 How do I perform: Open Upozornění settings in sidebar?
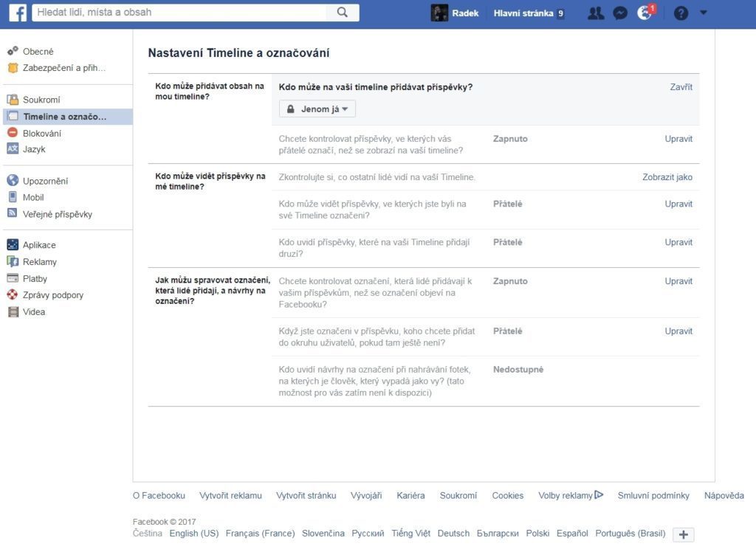pyautogui.click(x=45, y=181)
